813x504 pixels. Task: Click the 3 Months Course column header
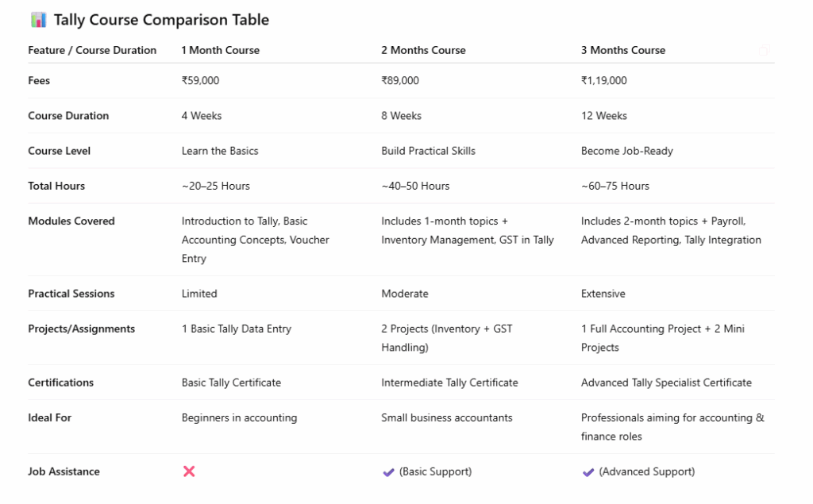pyautogui.click(x=622, y=50)
